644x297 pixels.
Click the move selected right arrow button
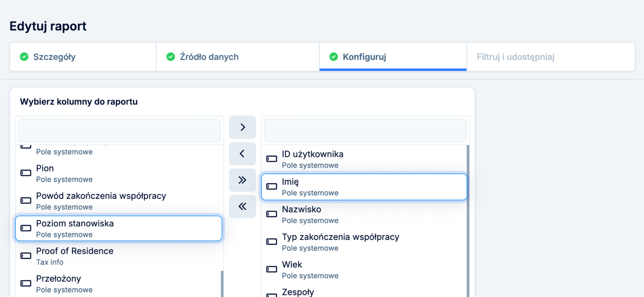242,127
